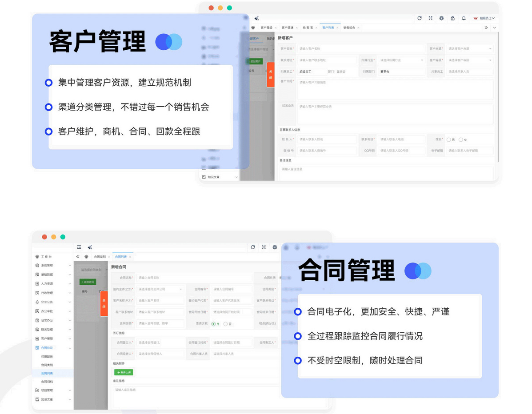Click the lock screen icon
Screen dimensions: 532x414
point(452,18)
